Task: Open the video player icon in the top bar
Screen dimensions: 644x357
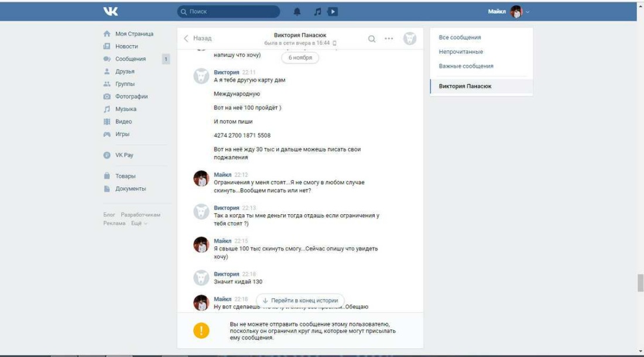Action: tap(334, 10)
